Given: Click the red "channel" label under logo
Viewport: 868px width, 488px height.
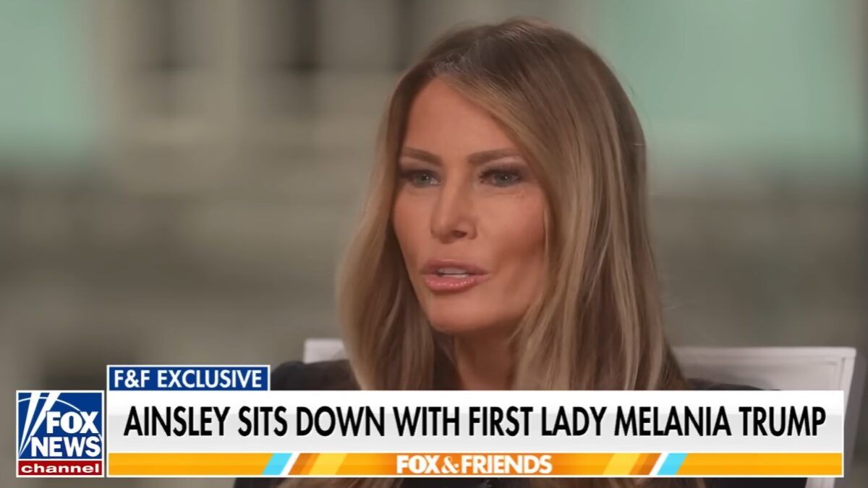Looking at the screenshot, I should tap(60, 468).
